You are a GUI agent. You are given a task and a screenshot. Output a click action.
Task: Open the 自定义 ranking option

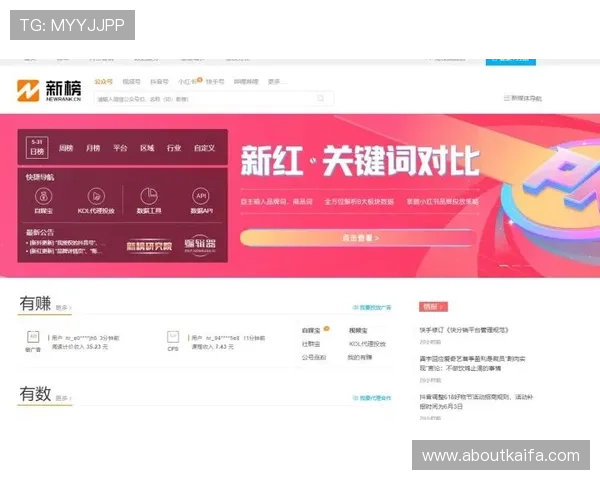204,148
